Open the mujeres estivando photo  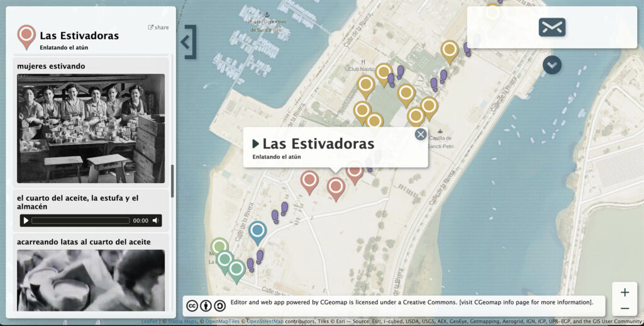[x=91, y=128]
